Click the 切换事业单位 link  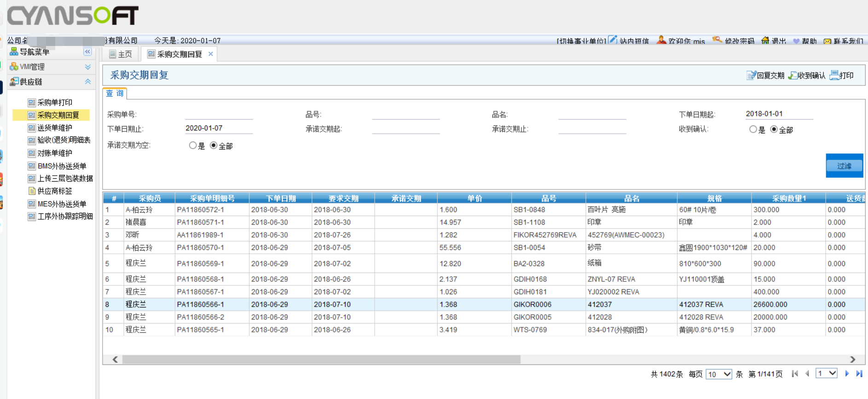(x=582, y=41)
